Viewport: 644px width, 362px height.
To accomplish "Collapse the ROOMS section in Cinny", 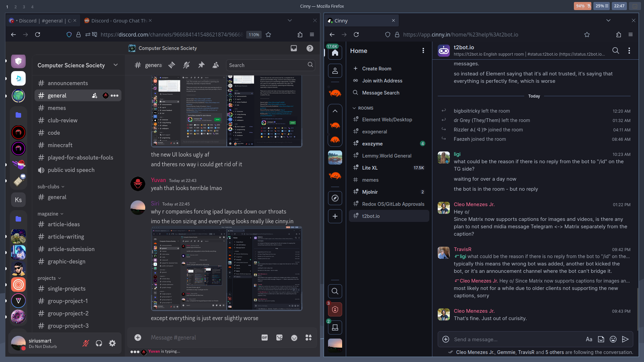I will coord(354,108).
